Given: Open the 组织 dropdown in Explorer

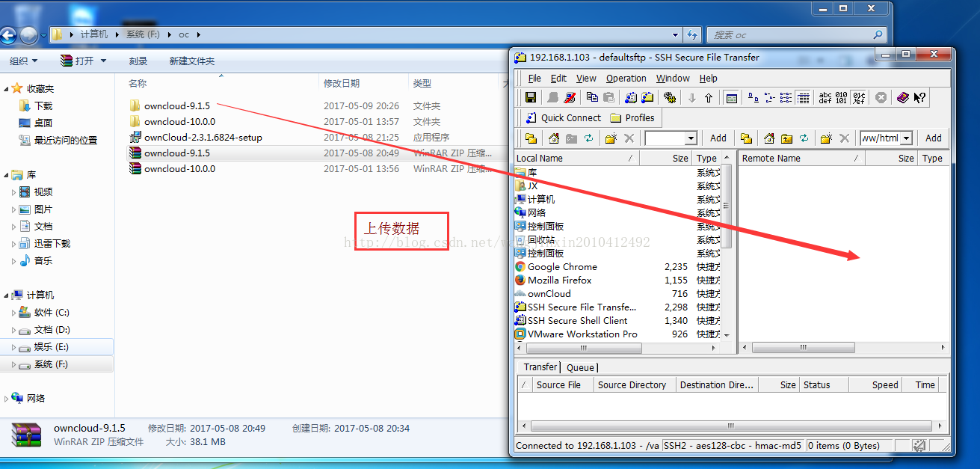Looking at the screenshot, I should pos(23,61).
